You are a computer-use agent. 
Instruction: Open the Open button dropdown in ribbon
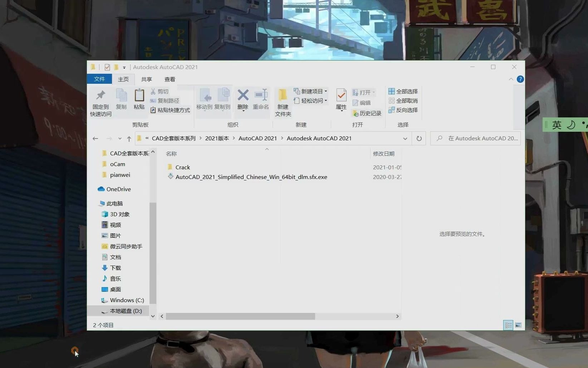click(373, 92)
